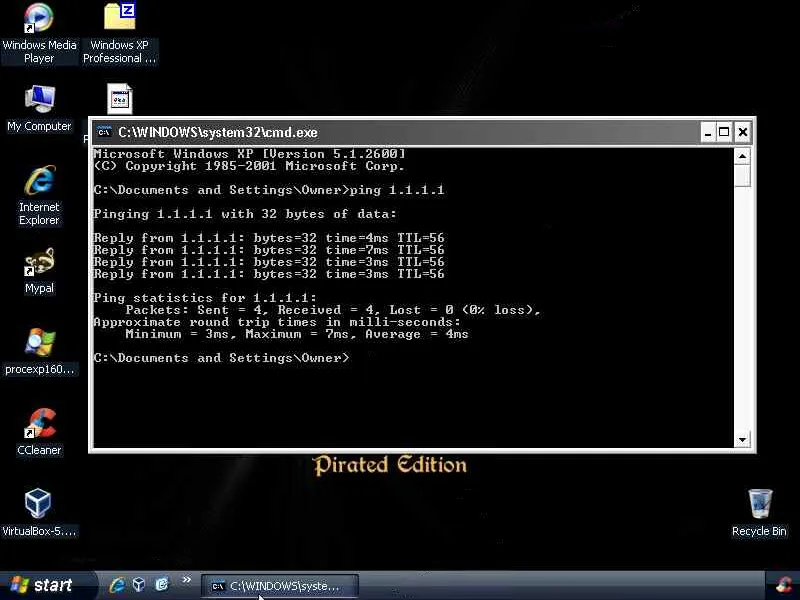800x600 pixels.
Task: Click 'Microsoft Windows XP [Version 5.1.2600]' line
Action: point(249,154)
